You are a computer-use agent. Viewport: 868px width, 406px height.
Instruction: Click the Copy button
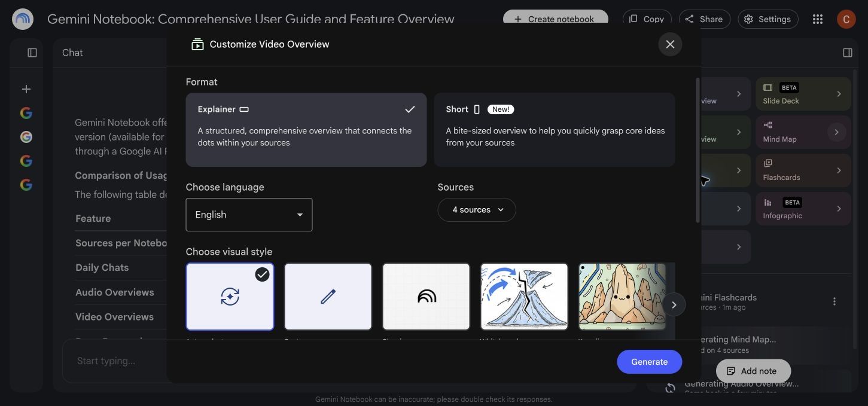coord(647,19)
